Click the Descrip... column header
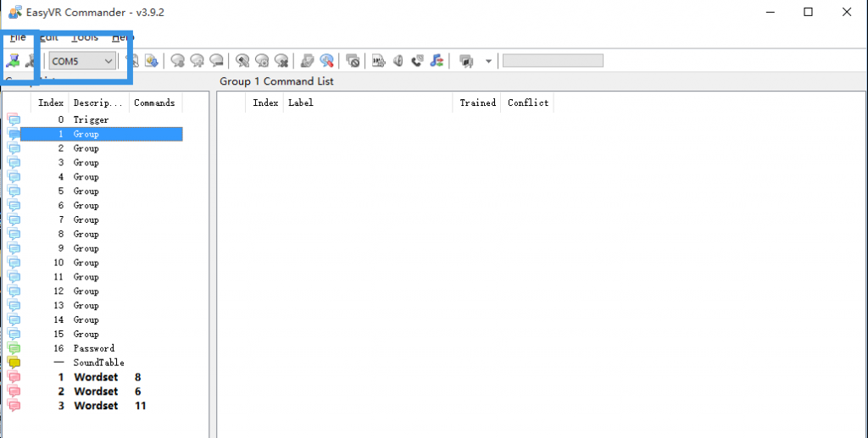868x438 pixels. (x=98, y=103)
